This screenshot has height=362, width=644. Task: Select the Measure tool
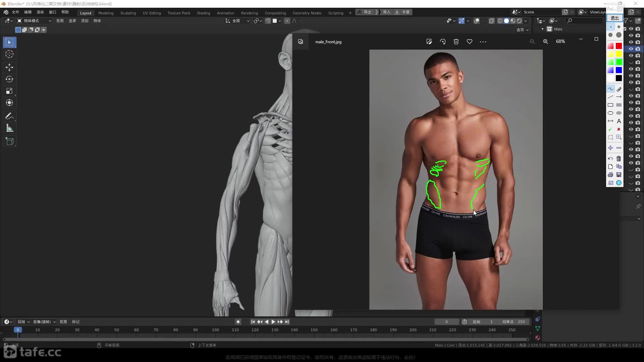(x=9, y=128)
